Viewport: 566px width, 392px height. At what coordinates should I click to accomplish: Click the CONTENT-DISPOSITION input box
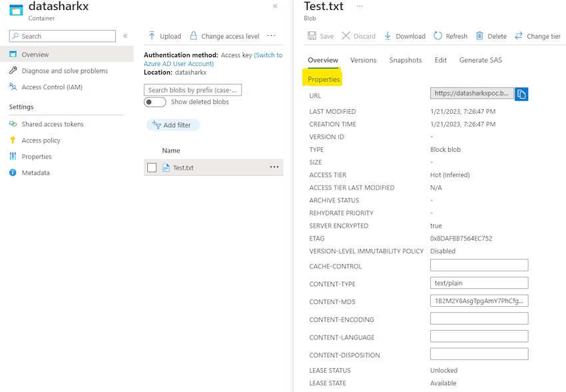coord(479,354)
